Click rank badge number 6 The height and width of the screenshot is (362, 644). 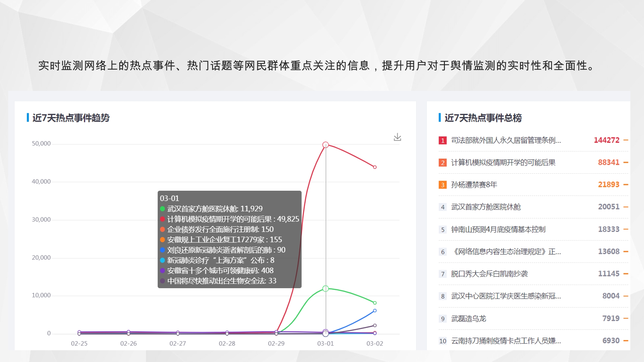(442, 252)
